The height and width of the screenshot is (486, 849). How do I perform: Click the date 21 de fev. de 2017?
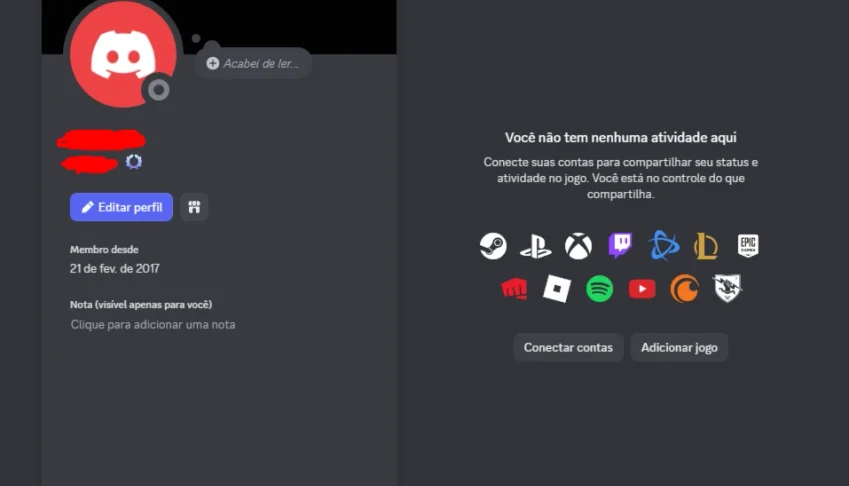(115, 268)
